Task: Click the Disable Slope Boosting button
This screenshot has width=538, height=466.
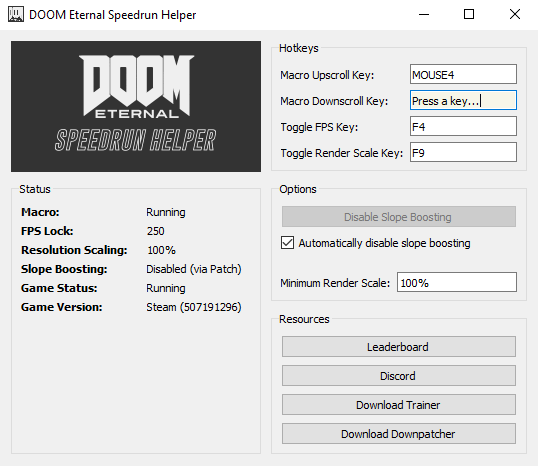Action: pyautogui.click(x=399, y=217)
